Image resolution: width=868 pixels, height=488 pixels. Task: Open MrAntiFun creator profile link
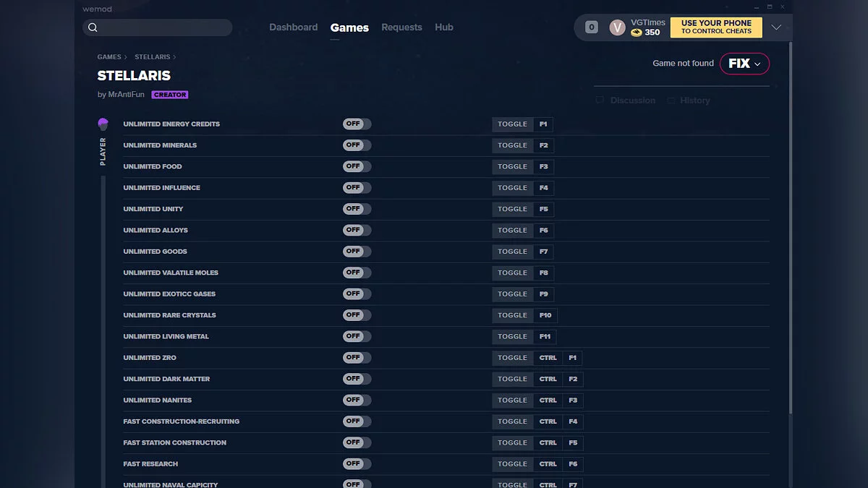tap(126, 95)
